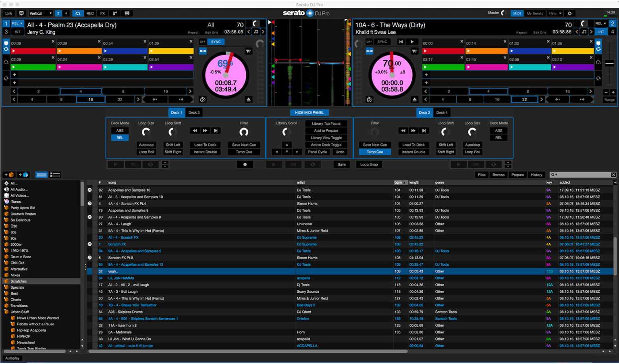Click the Instant Double button

coord(205,152)
